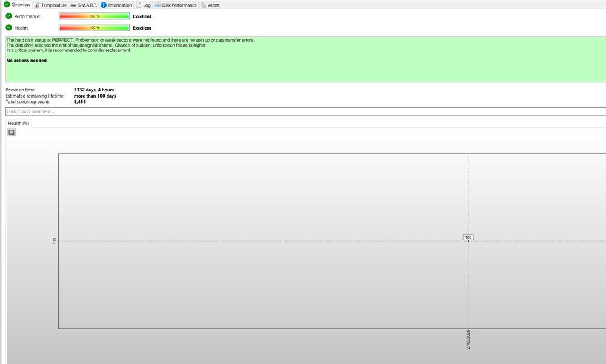Click the save graph floppy disk icon
606x364 pixels.
tap(11, 133)
